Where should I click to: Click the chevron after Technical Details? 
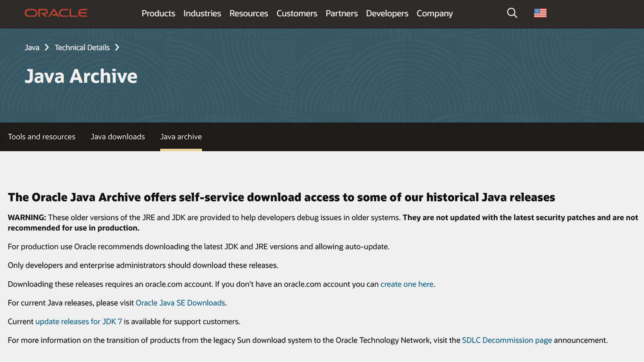(117, 48)
